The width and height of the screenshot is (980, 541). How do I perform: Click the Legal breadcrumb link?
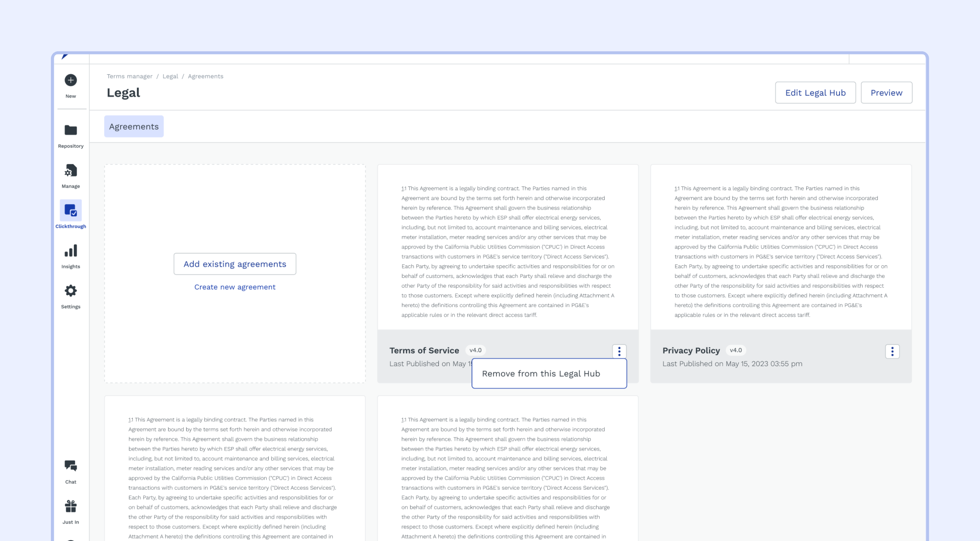[170, 76]
